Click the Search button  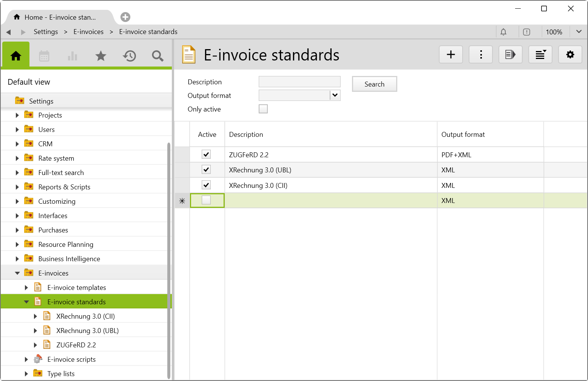374,84
